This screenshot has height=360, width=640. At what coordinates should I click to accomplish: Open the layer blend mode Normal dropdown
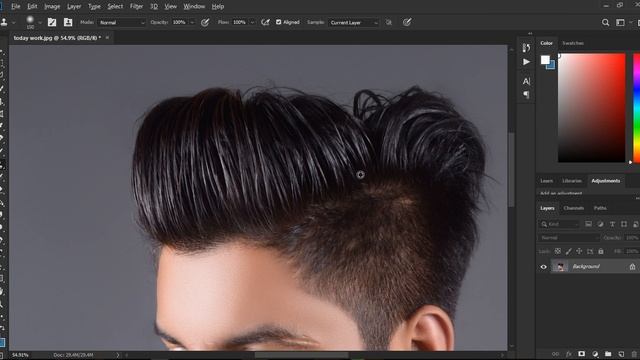coord(569,238)
